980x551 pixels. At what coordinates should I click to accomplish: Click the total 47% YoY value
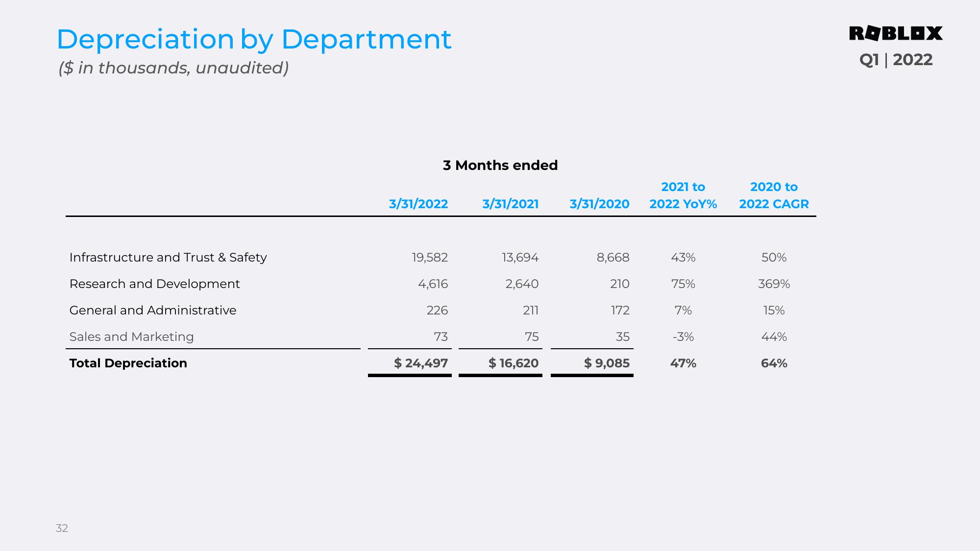pyautogui.click(x=683, y=363)
